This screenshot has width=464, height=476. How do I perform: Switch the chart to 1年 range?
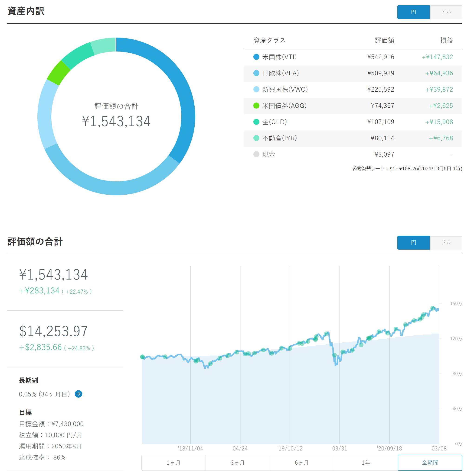coord(366,462)
